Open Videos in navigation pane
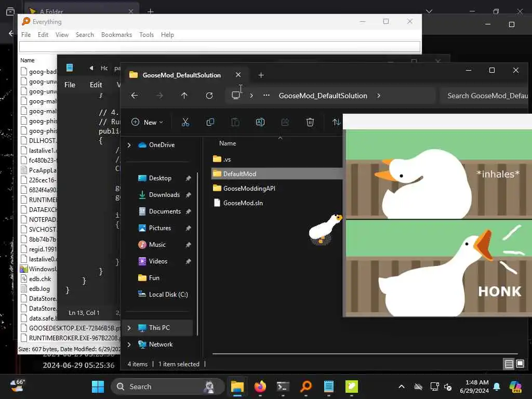Image resolution: width=532 pixels, height=399 pixels. (x=158, y=261)
